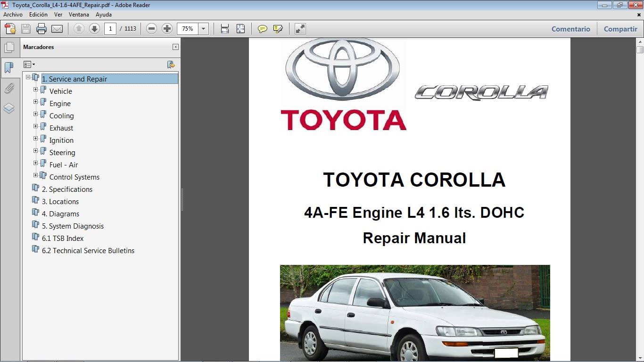Image resolution: width=644 pixels, height=362 pixels.
Task: Jump to 6.2 Technical Service Bulletins bookmark
Action: point(88,251)
